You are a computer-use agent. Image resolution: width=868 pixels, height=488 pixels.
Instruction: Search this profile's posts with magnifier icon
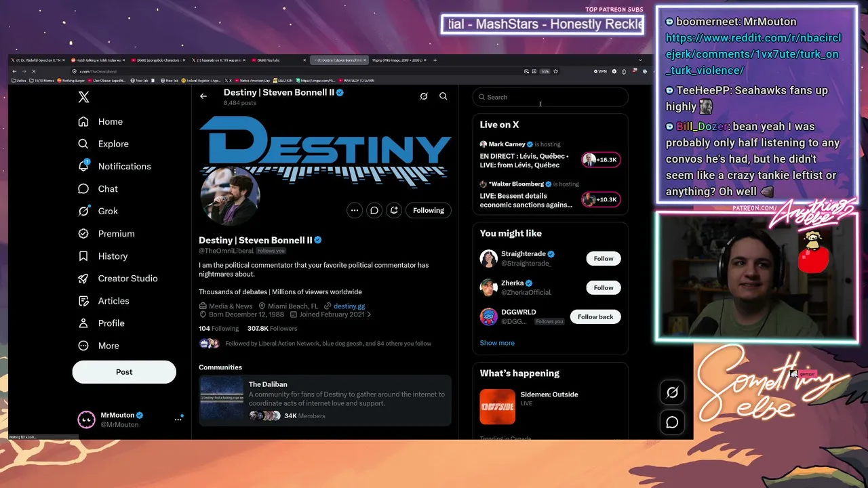coord(443,96)
